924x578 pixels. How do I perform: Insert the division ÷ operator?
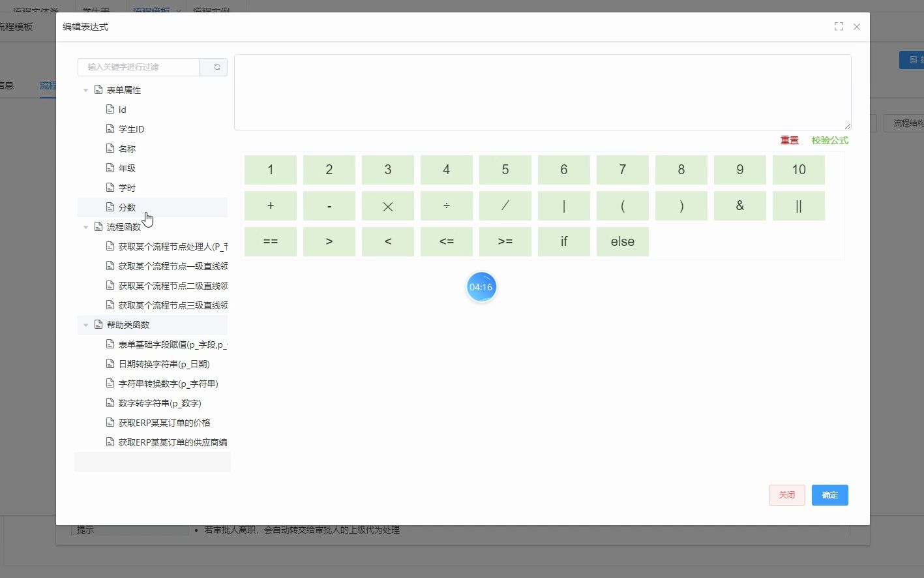coord(447,205)
